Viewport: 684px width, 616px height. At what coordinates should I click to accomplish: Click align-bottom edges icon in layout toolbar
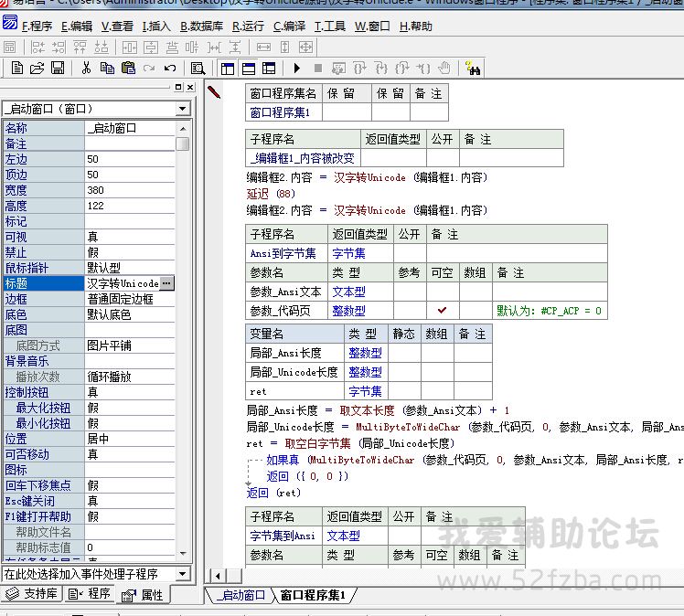tap(102, 48)
